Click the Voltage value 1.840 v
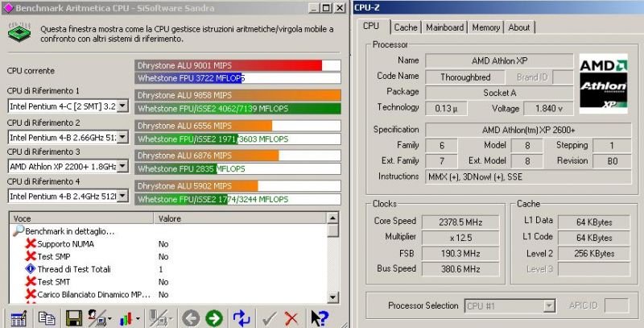Screen dimensions: 644x328 pyautogui.click(x=549, y=109)
